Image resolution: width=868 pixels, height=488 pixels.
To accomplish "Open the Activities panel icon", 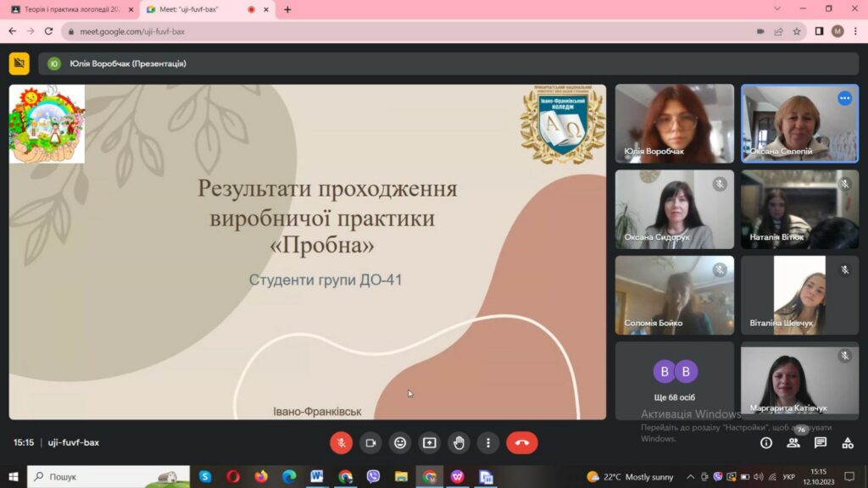I will coord(848,442).
